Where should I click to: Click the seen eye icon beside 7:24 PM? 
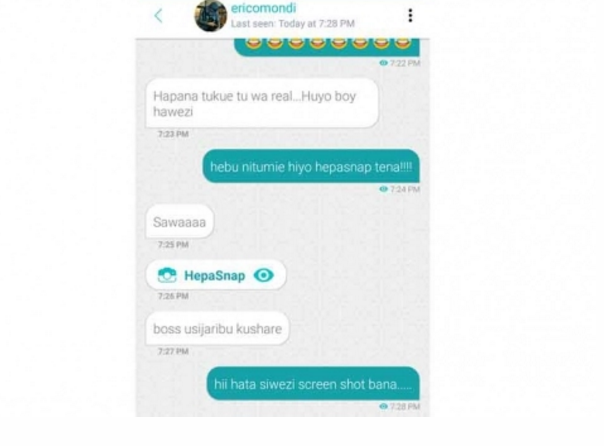pos(383,189)
